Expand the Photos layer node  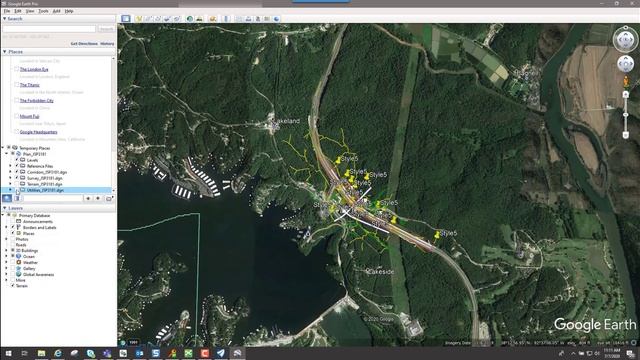(7, 239)
